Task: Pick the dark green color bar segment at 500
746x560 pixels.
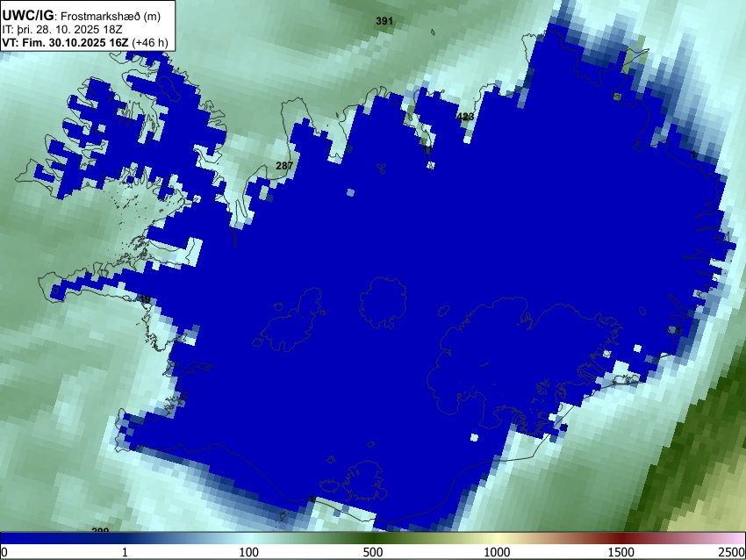Action: pos(373,538)
